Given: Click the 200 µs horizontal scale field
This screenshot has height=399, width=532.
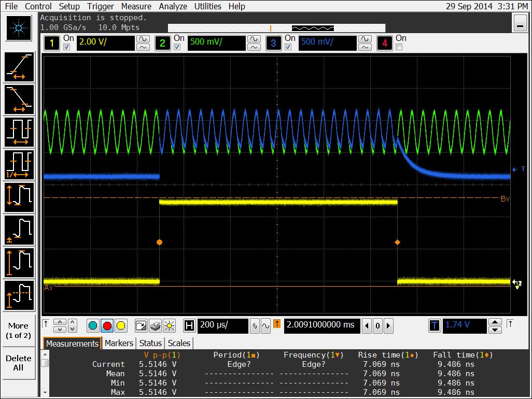Looking at the screenshot, I should pyautogui.click(x=222, y=325).
